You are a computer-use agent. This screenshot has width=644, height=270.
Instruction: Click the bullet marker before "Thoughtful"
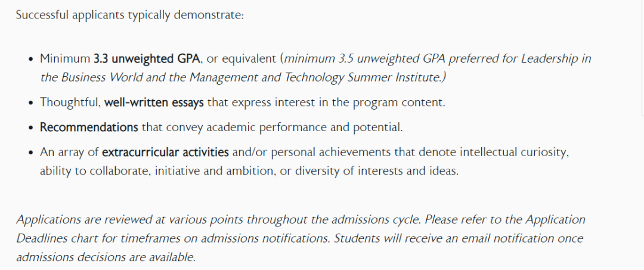31,103
